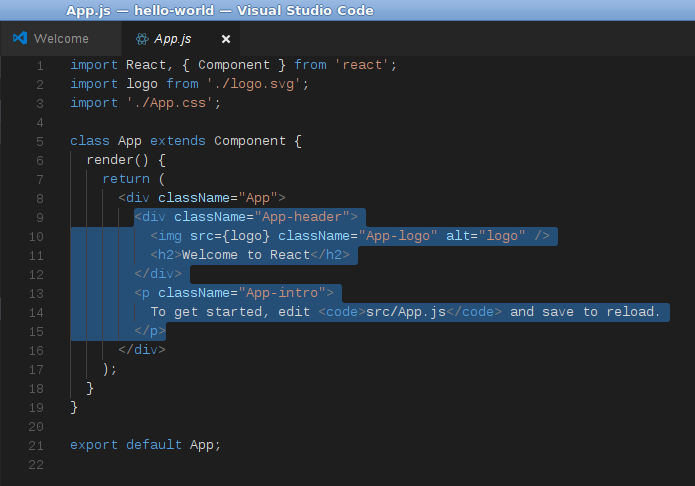Click 'and save to reload.' text
This screenshot has width=695, height=486.
tap(585, 312)
